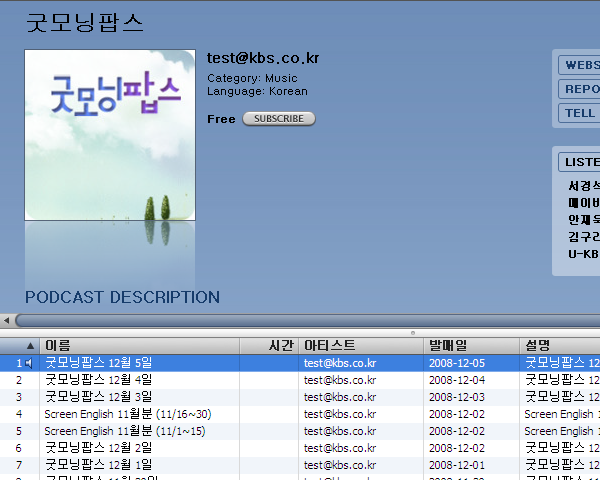Open the U-KBS listener link
The width and height of the screenshot is (600, 480).
(x=584, y=254)
